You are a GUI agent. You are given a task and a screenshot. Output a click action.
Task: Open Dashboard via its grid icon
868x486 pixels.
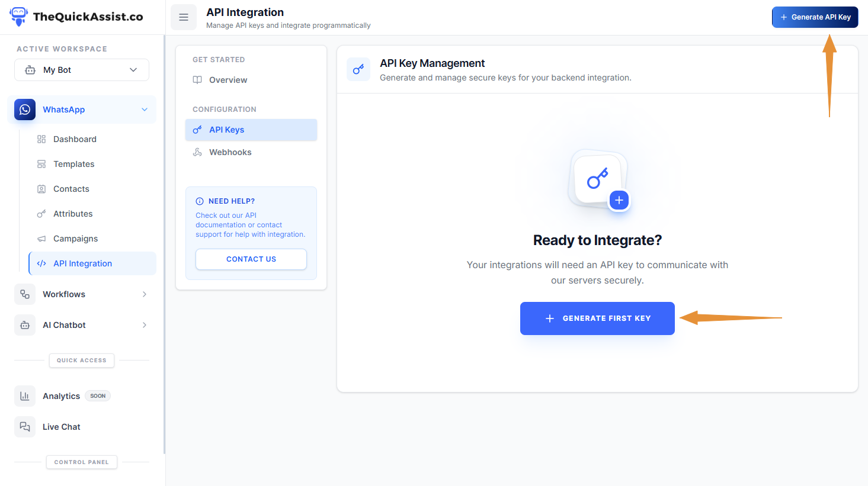coord(40,139)
